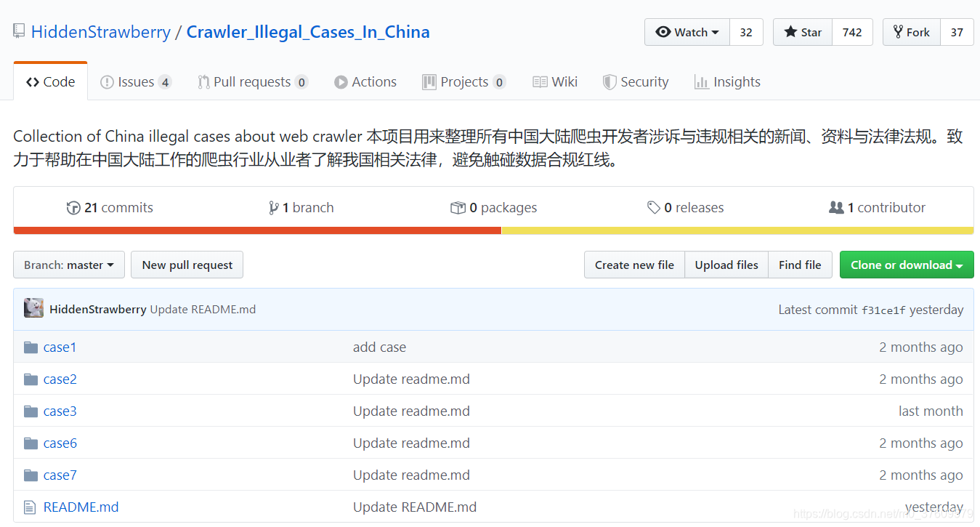980x527 pixels.
Task: Open the Crawler_Illegal_Cases_In_China repository link
Action: 308,32
